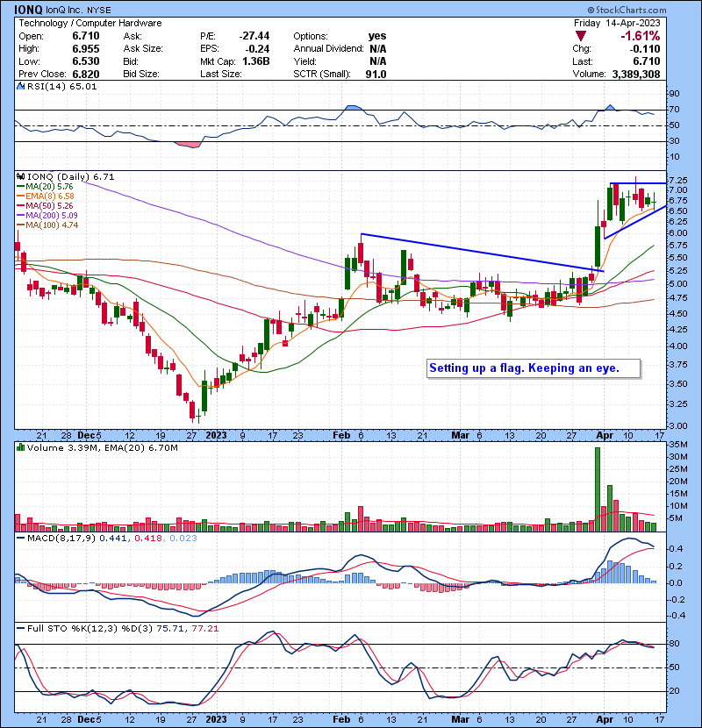Click the Mar label on the price chart axis
This screenshot has height=728, width=702.
pyautogui.click(x=461, y=435)
